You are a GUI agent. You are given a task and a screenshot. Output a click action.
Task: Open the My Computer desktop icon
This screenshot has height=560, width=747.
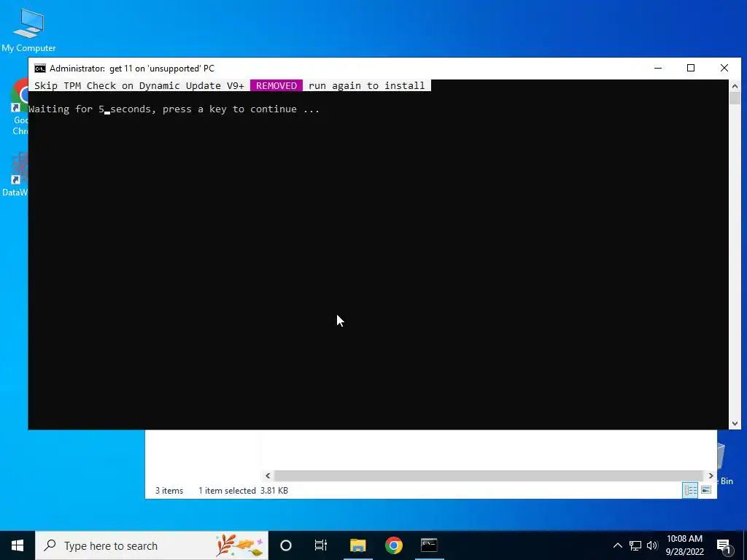(28, 30)
